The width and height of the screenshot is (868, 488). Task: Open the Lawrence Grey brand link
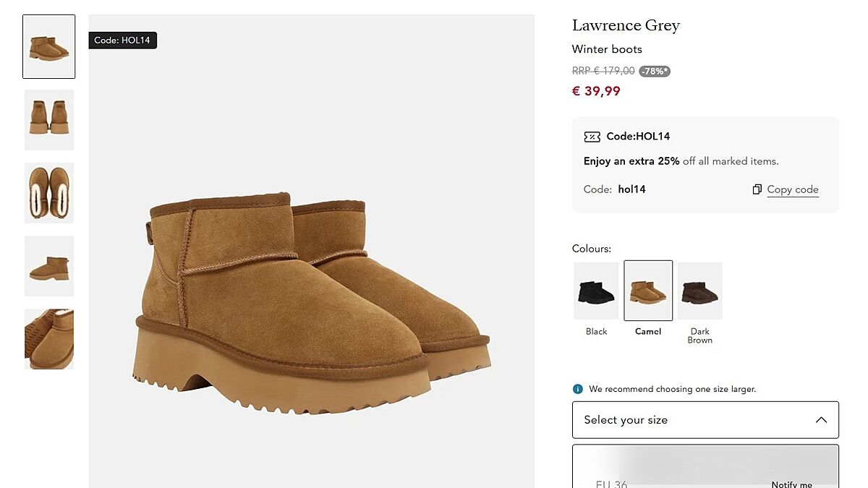(x=626, y=25)
